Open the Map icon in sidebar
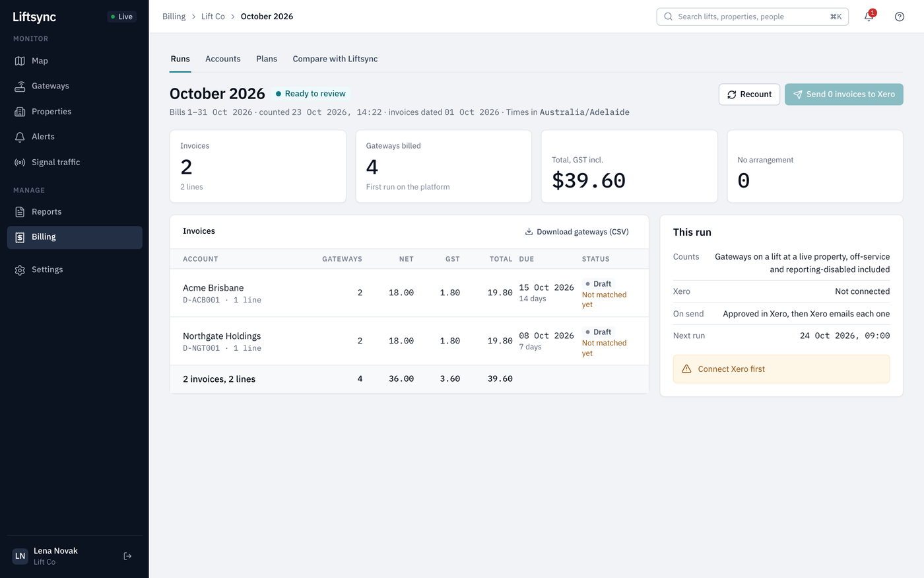 coord(20,61)
